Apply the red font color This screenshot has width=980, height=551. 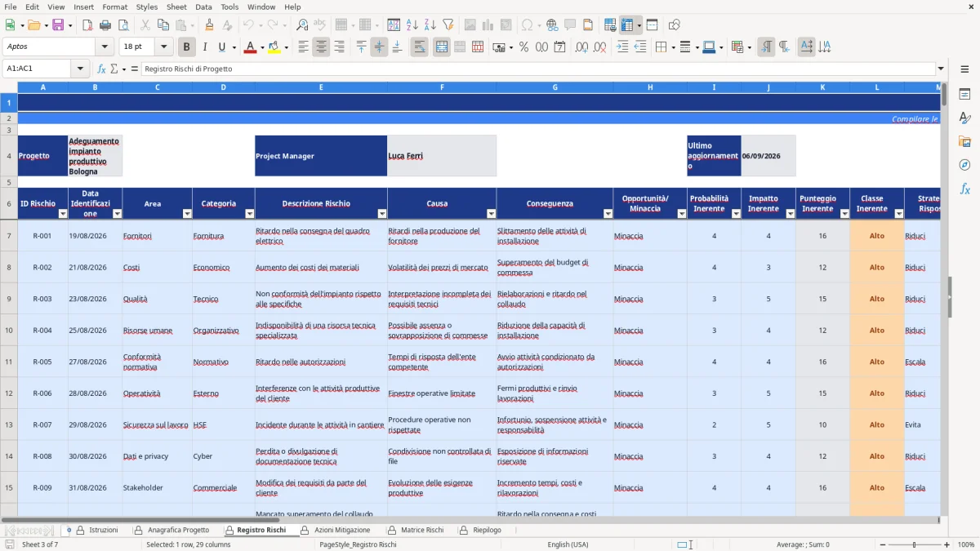tap(249, 47)
